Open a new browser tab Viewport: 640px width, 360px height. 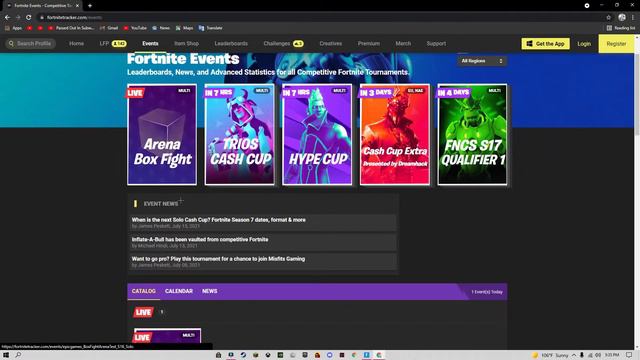click(x=90, y=6)
